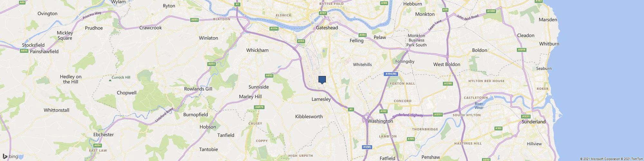
Task: Click the A194(M) road shield
Action: coord(392,74)
